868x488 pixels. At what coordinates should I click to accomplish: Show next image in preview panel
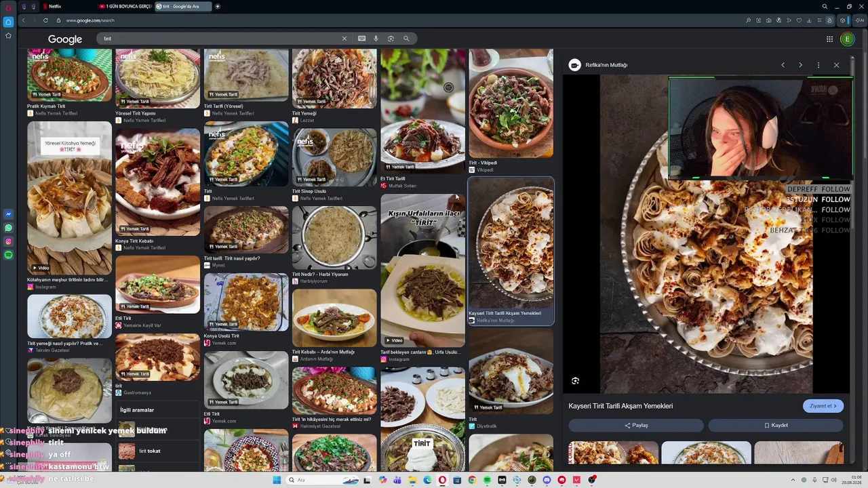[800, 65]
